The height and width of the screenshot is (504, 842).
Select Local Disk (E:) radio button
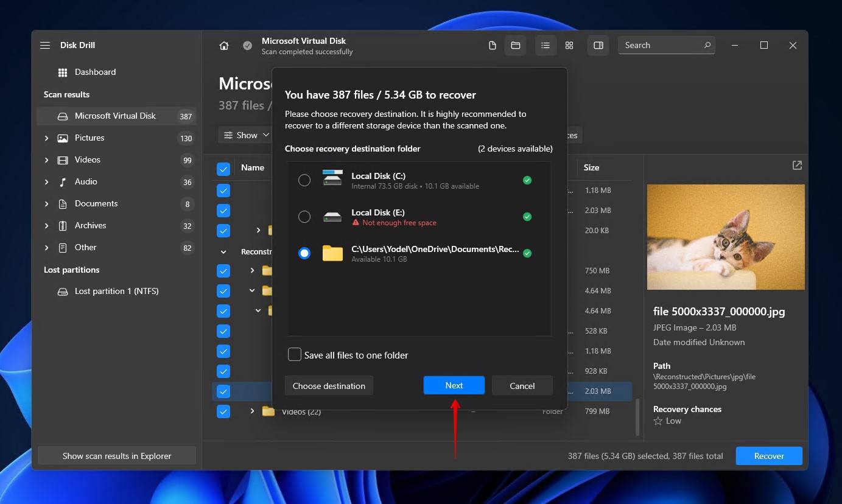tap(304, 217)
